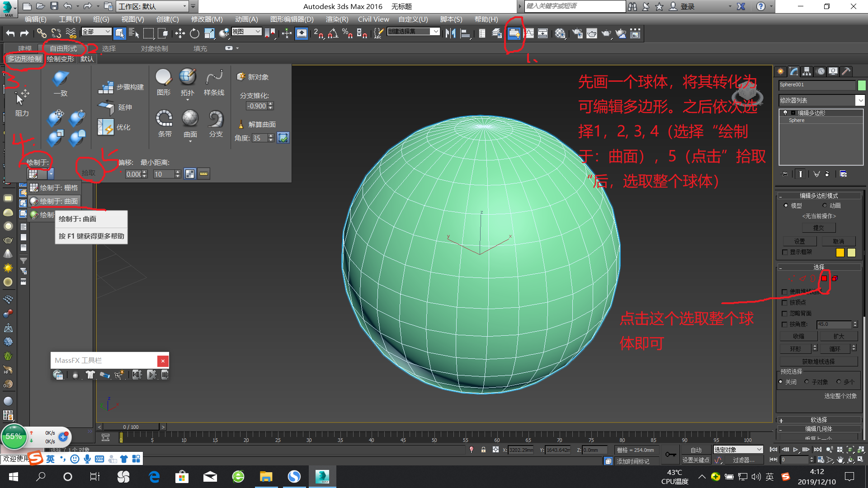Click the Grow selection button
Image resolution: width=868 pixels, height=488 pixels.
[839, 337]
